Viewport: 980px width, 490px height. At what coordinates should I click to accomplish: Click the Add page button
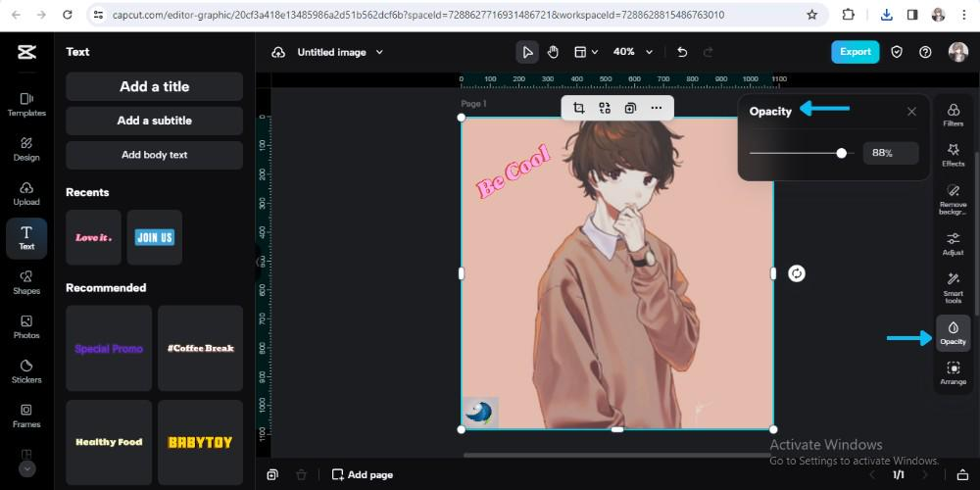click(363, 475)
